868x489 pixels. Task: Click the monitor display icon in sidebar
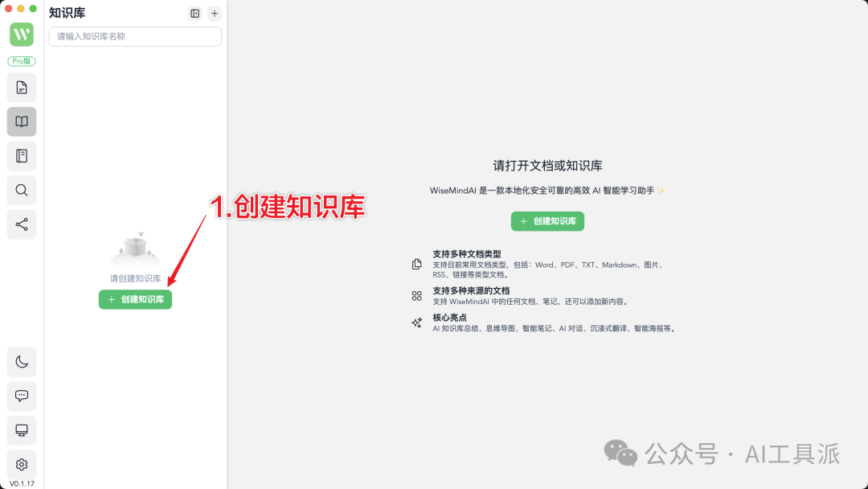click(x=22, y=430)
